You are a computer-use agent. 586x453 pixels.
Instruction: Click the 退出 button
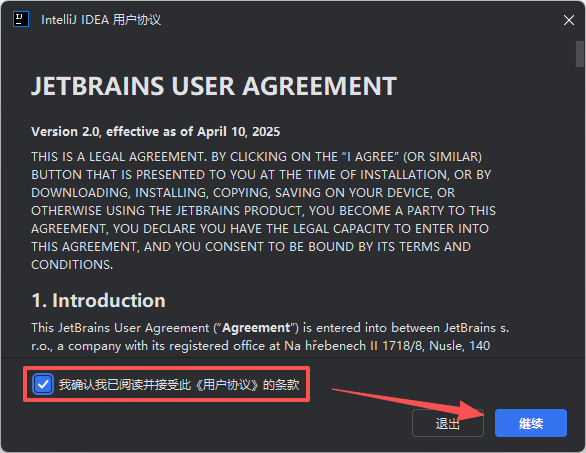(448, 423)
